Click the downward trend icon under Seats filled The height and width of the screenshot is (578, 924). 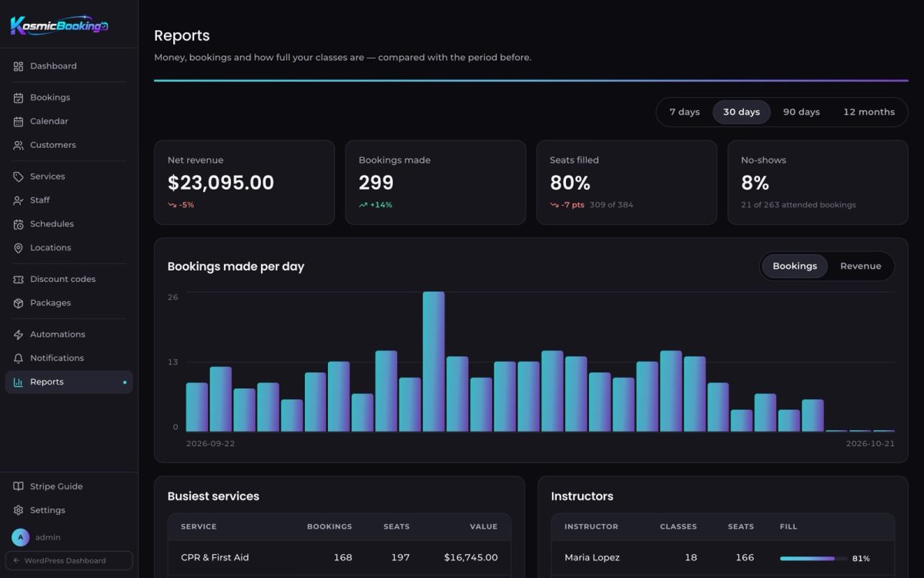[x=554, y=205]
